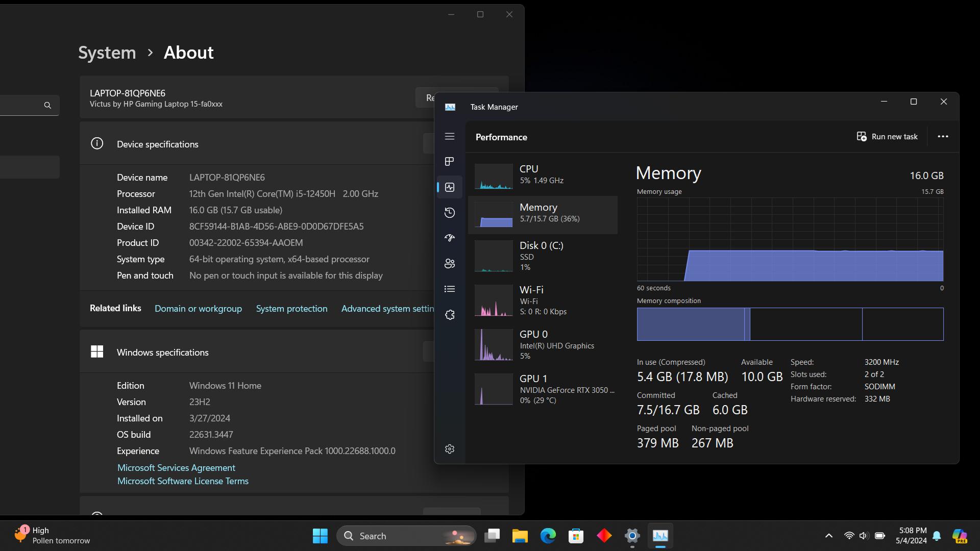The width and height of the screenshot is (980, 551).
Task: Click the Memory usage graph
Action: tap(790, 240)
